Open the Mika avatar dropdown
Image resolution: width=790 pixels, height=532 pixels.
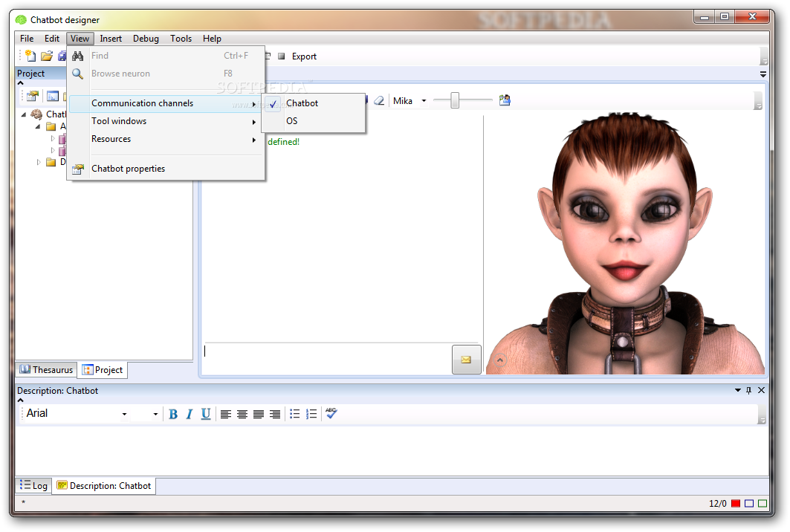(424, 101)
